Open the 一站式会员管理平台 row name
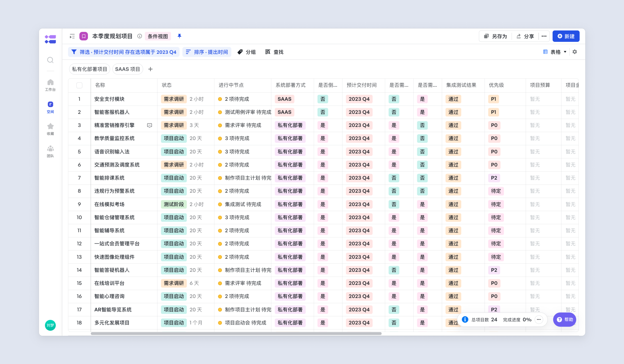 [117, 244]
